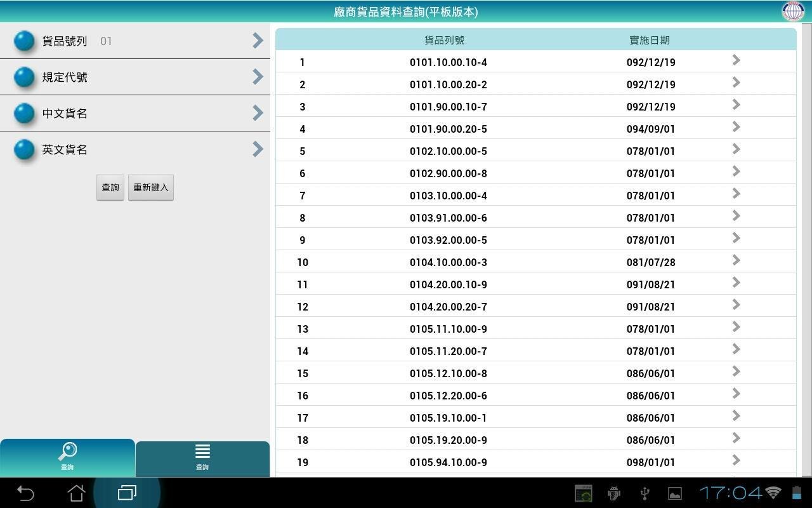Open detail arrow for row 0103.10.00.00-4
This screenshot has height=508, width=812.
tap(736, 193)
